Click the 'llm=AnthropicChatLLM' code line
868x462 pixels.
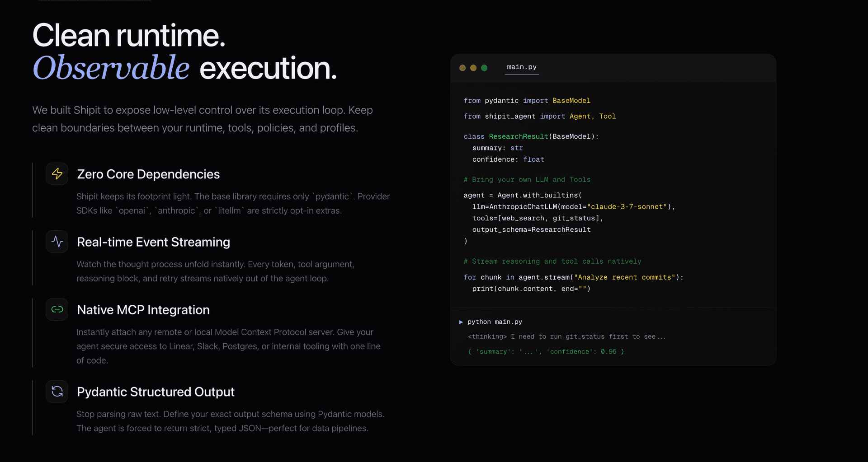(x=574, y=207)
